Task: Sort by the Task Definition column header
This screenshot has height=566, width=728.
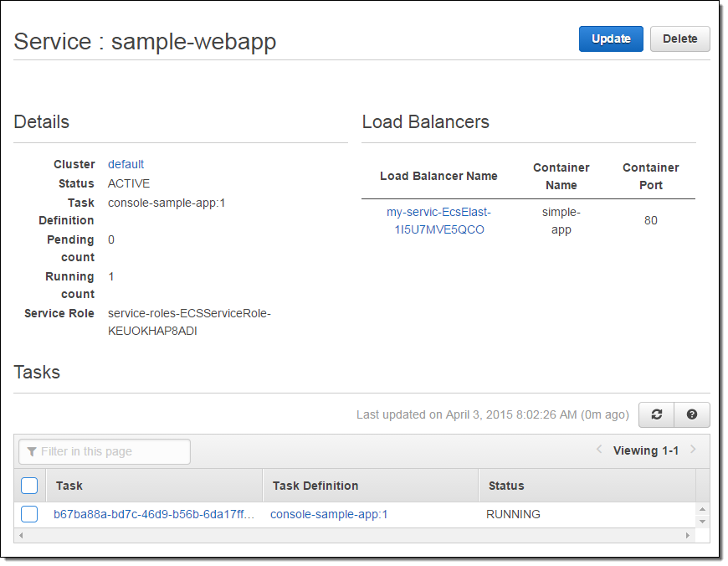Action: pos(315,486)
